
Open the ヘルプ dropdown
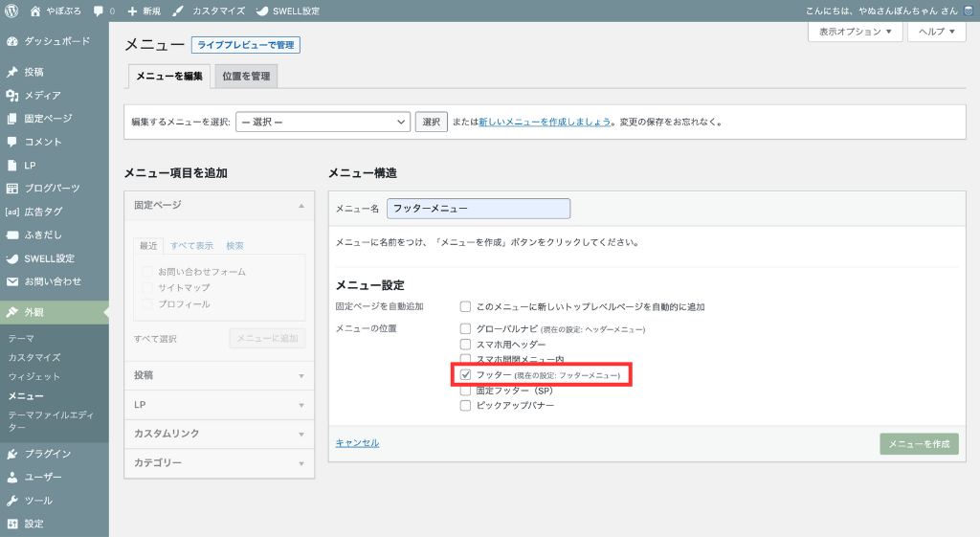click(x=936, y=32)
